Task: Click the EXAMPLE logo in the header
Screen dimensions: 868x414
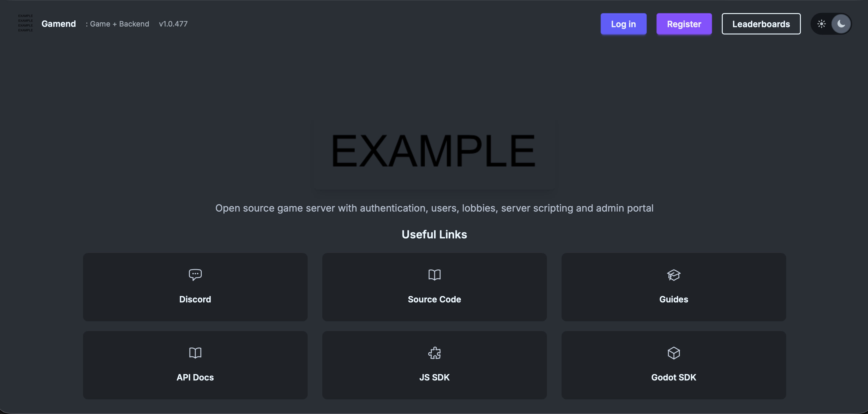Action: click(26, 23)
